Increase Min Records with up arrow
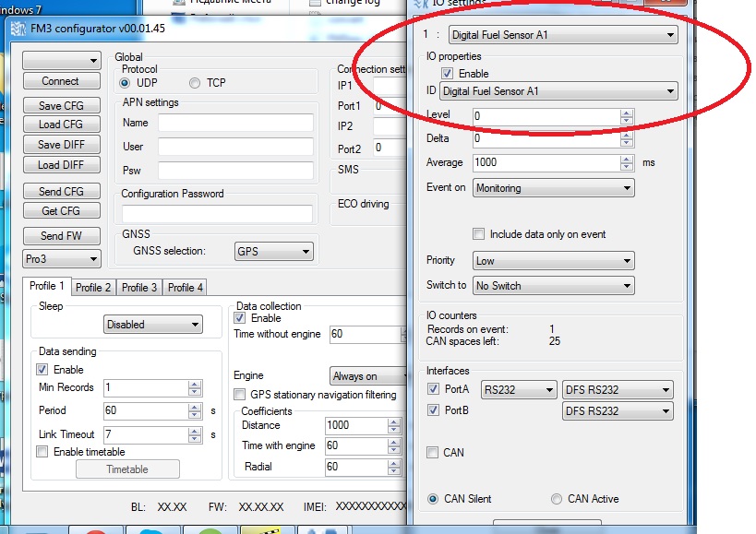Viewport: 756px width, 534px height. point(194,385)
